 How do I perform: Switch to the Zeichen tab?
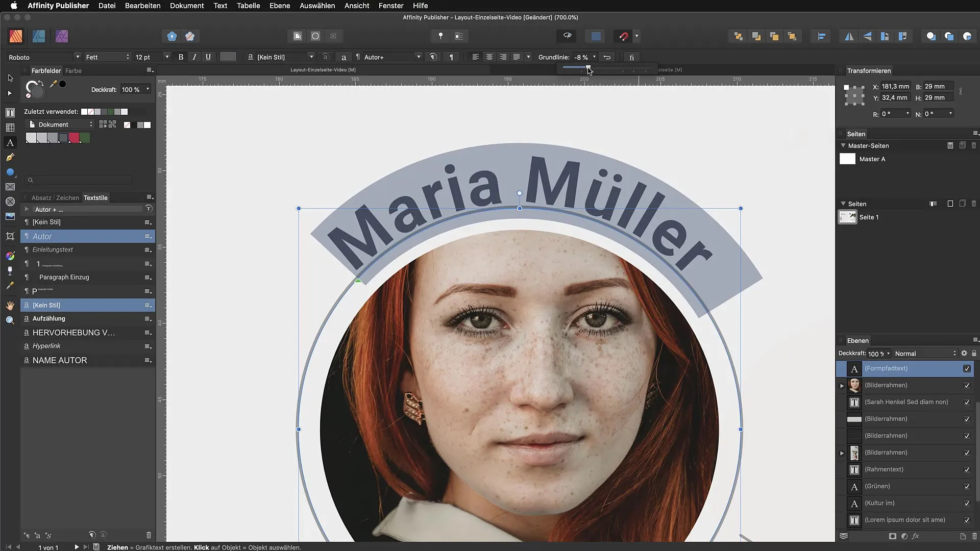67,197
